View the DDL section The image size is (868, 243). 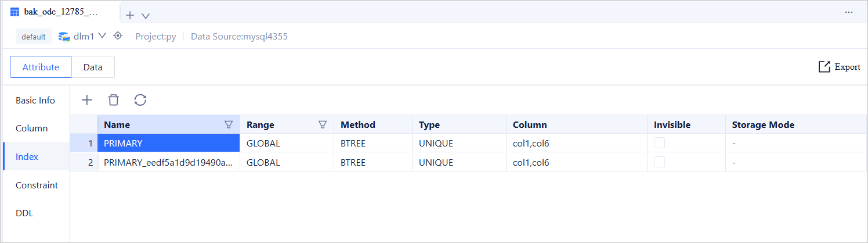pos(24,213)
